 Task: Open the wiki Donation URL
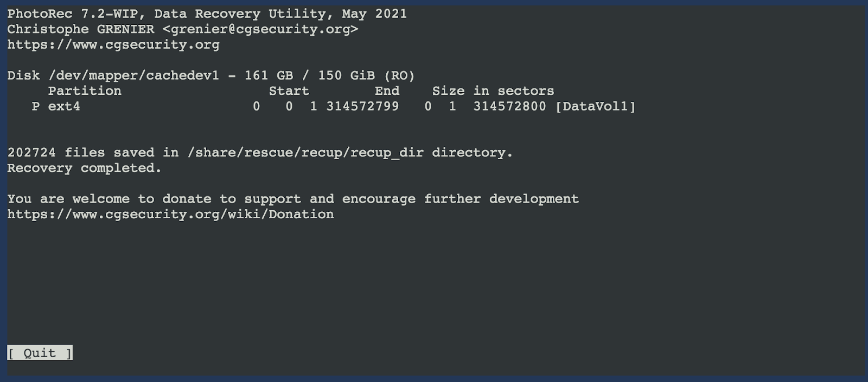pyautogui.click(x=170, y=214)
